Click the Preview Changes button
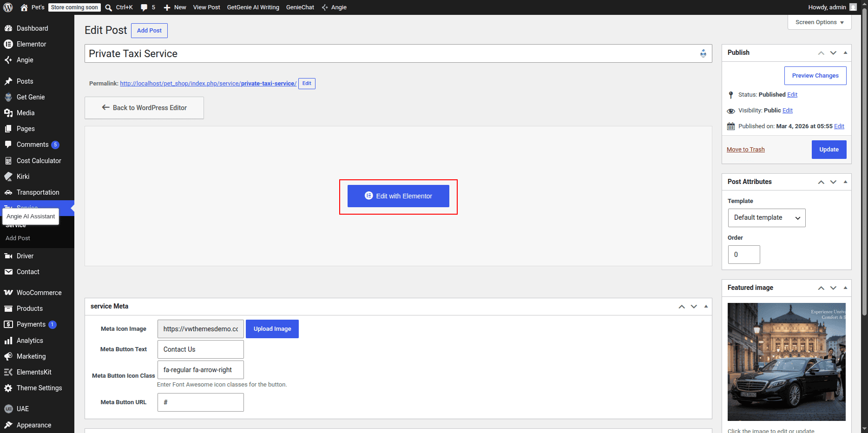 815,76
